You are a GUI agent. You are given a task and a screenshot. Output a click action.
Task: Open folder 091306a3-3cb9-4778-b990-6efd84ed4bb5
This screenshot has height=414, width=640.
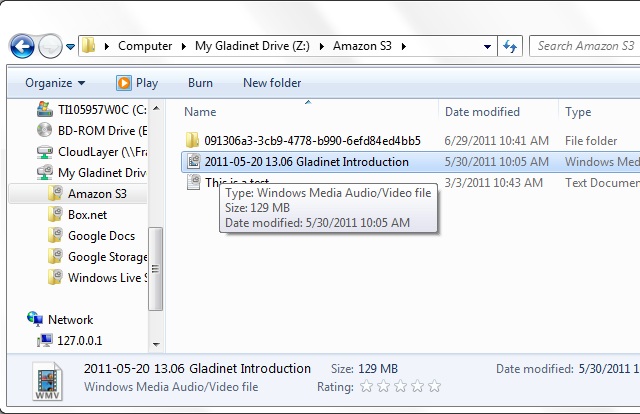tap(312, 141)
